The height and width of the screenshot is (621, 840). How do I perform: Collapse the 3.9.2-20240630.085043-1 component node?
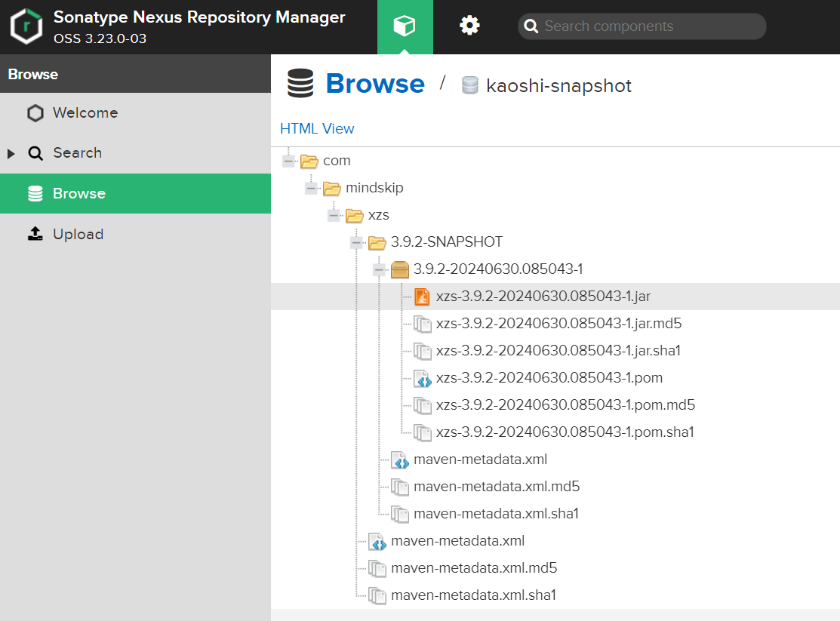click(379, 269)
